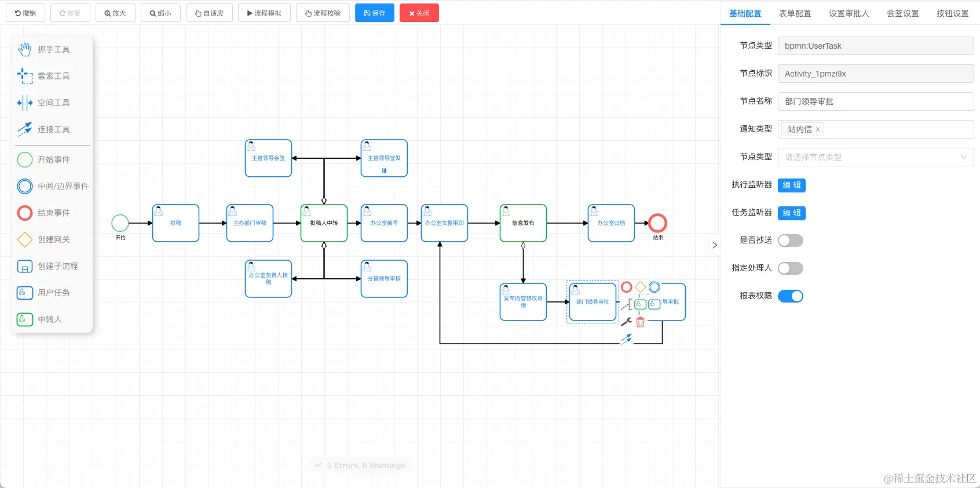980x488 pixels.
Task: Select the 办公室编号 task node
Action: pyautogui.click(x=384, y=223)
